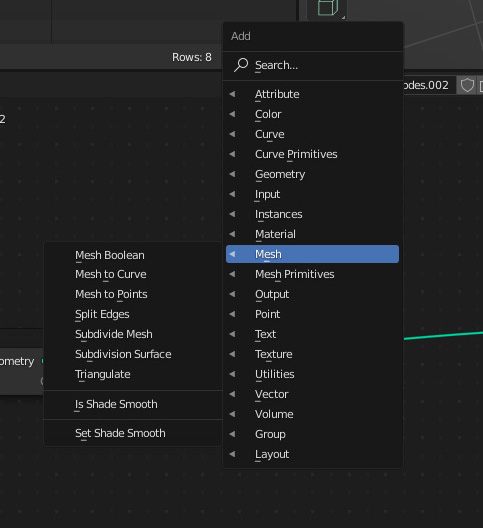Image resolution: width=483 pixels, height=528 pixels.
Task: Open the Utilities submenu
Action: pyautogui.click(x=313, y=374)
